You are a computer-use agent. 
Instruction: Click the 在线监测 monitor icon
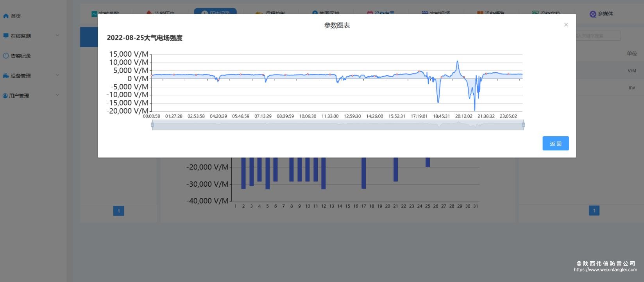coord(6,36)
